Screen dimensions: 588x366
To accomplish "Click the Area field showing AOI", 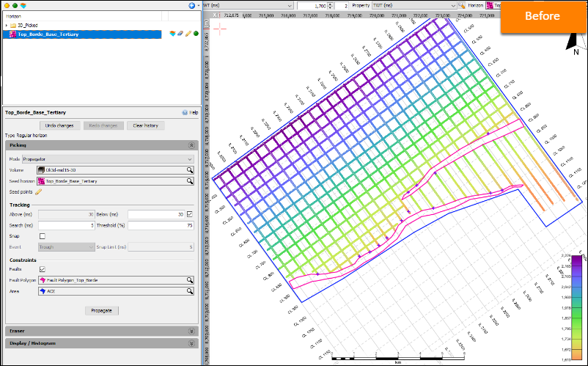I will click(x=117, y=291).
